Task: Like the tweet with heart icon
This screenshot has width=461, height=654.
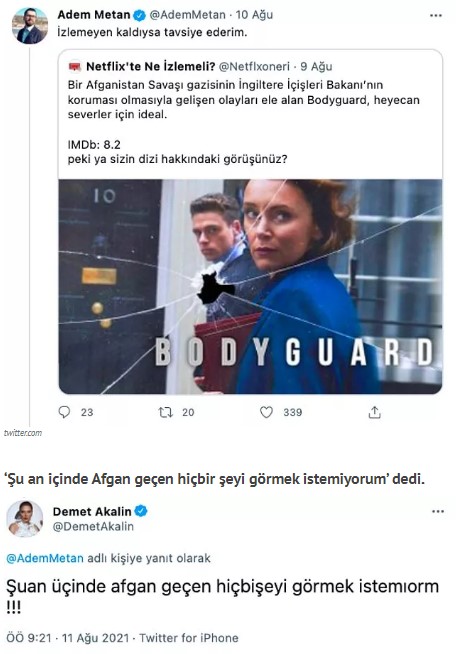Action: (266, 412)
